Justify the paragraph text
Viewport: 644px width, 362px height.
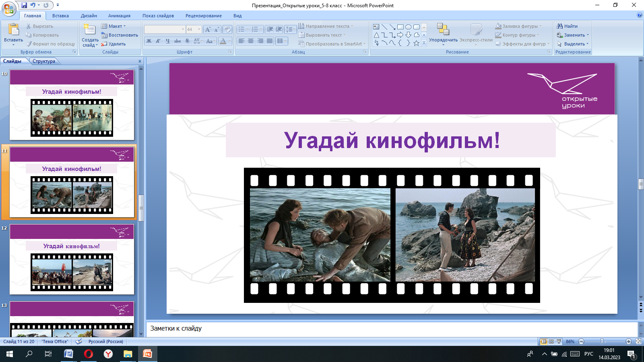[x=270, y=41]
